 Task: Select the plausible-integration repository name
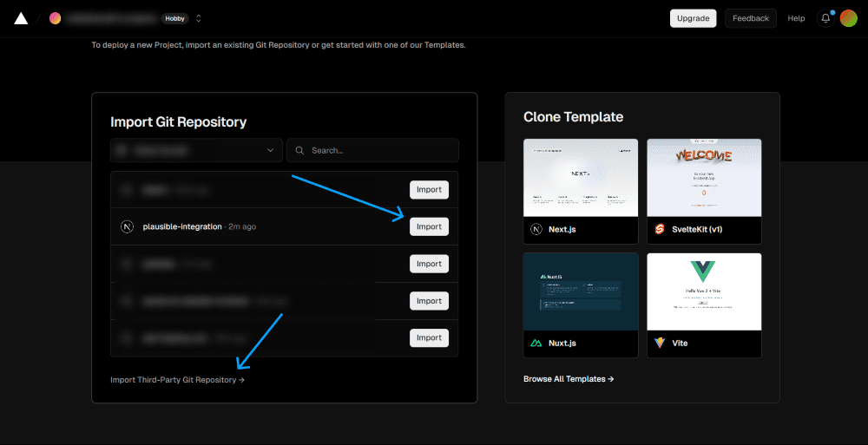[182, 226]
